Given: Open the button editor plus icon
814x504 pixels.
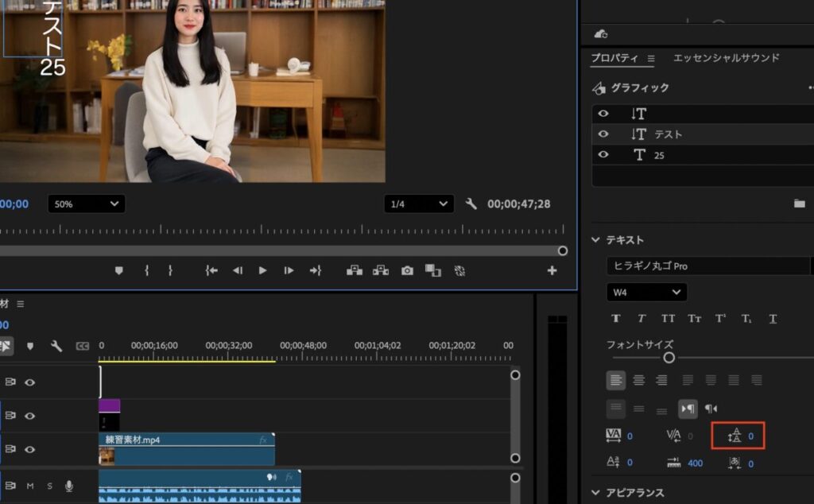Looking at the screenshot, I should click(552, 270).
